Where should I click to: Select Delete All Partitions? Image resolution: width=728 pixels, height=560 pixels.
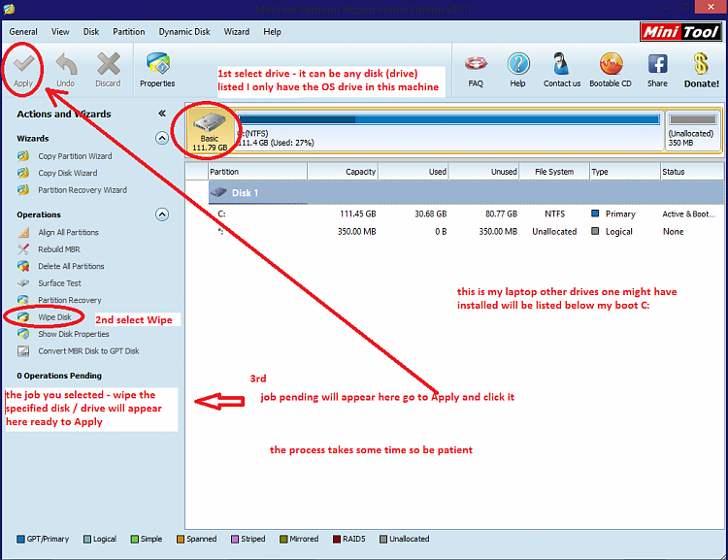[x=71, y=266]
